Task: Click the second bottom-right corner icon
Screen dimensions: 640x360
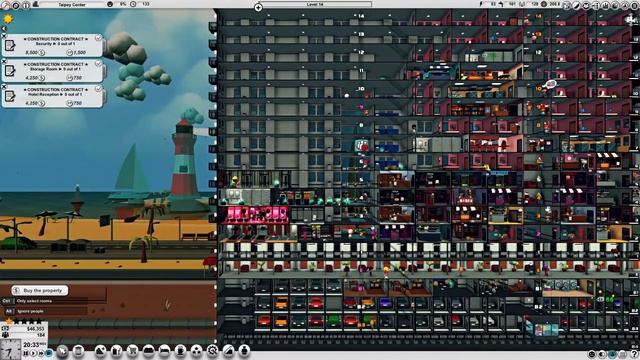Action: point(602,354)
